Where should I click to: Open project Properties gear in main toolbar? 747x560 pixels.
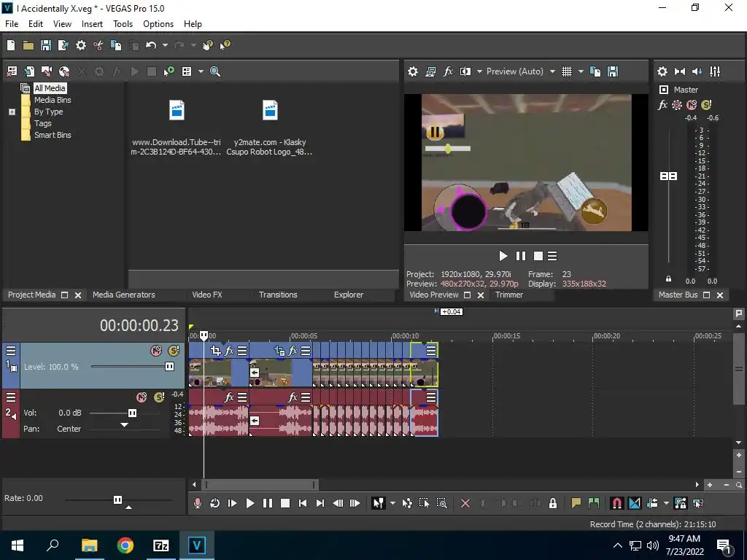(81, 45)
